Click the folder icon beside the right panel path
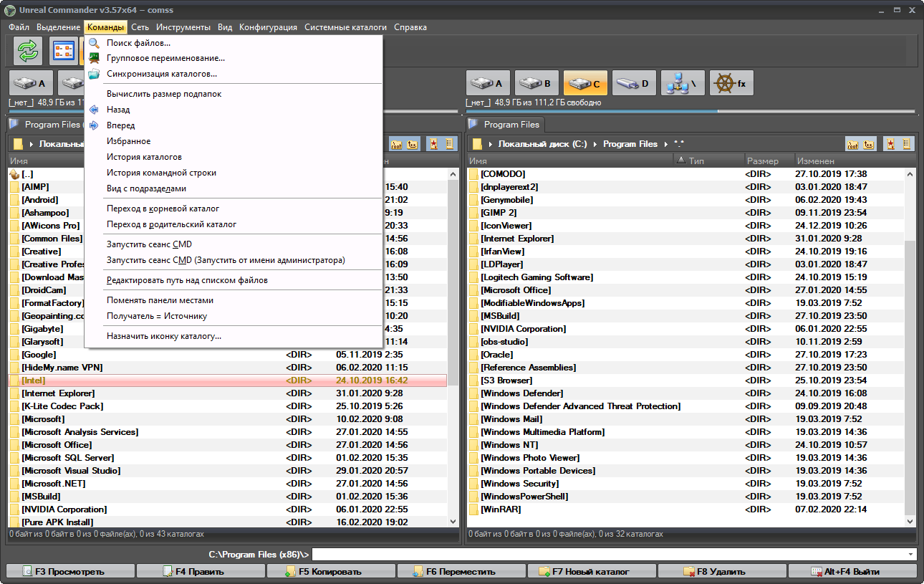This screenshot has height=584, width=924. tap(477, 144)
